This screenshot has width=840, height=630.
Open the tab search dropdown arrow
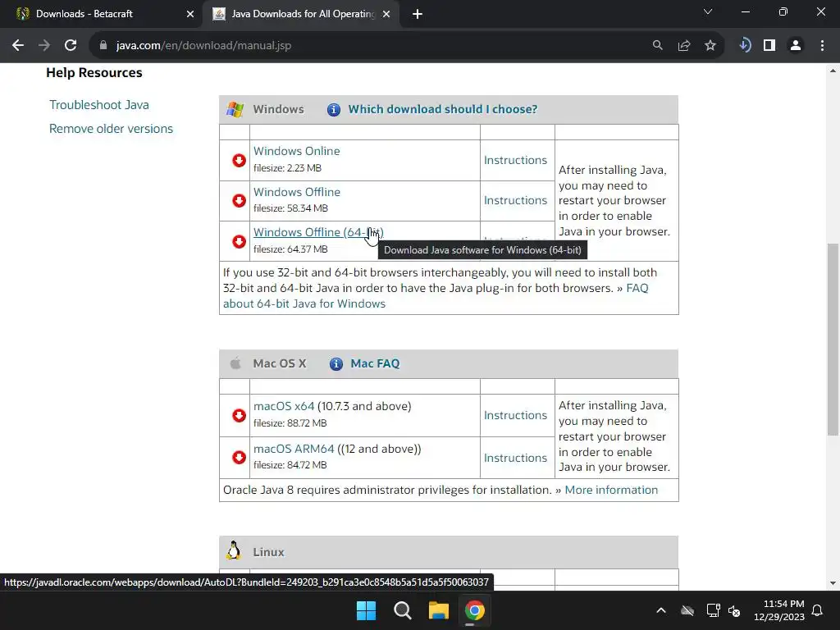click(708, 11)
